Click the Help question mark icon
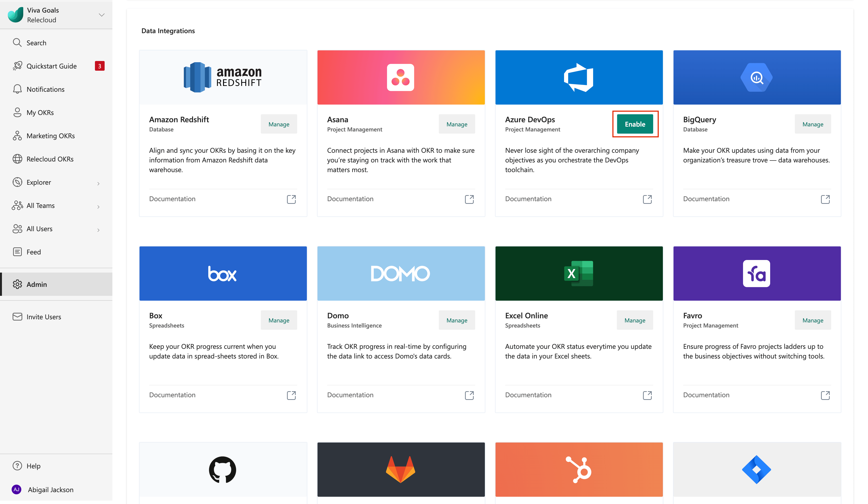The height and width of the screenshot is (504, 868). (x=17, y=466)
